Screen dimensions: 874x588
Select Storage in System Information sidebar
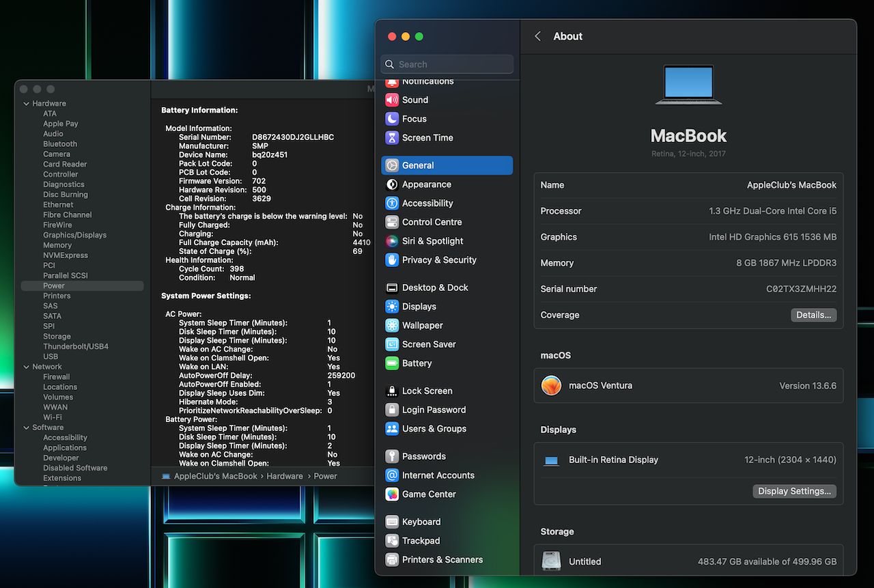coord(57,336)
